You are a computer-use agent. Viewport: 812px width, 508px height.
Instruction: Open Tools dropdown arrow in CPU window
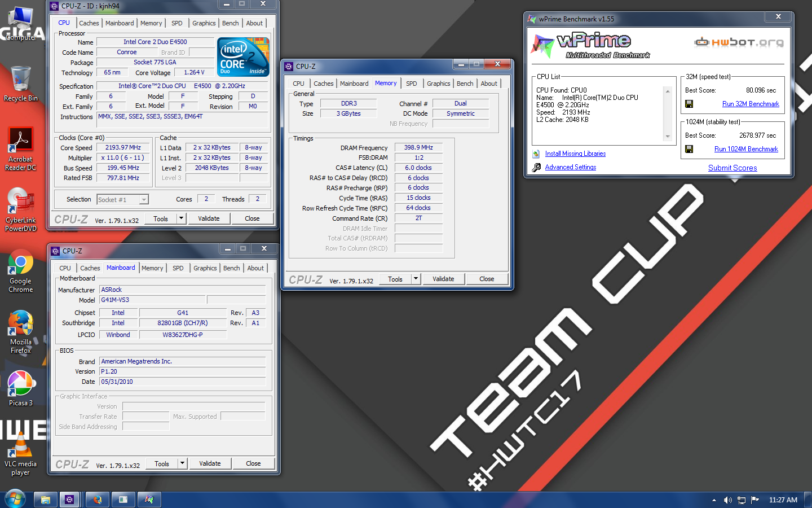181,218
